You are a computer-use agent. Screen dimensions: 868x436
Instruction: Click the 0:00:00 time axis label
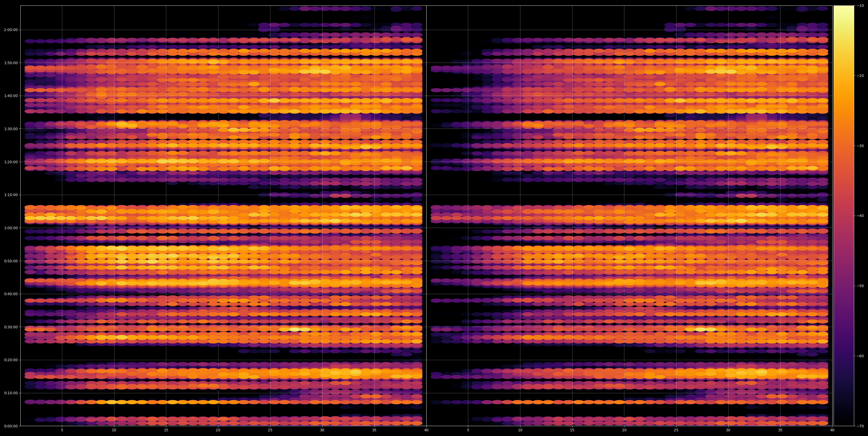[x=11, y=426]
